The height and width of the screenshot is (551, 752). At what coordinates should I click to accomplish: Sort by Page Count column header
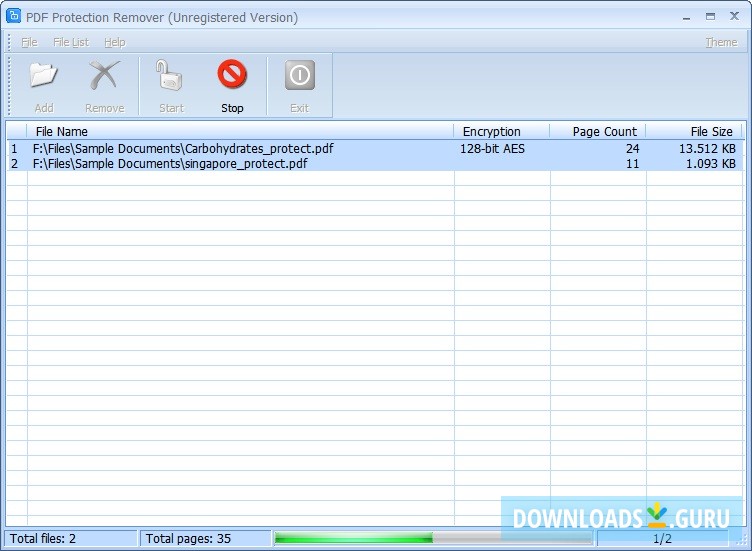tap(598, 131)
